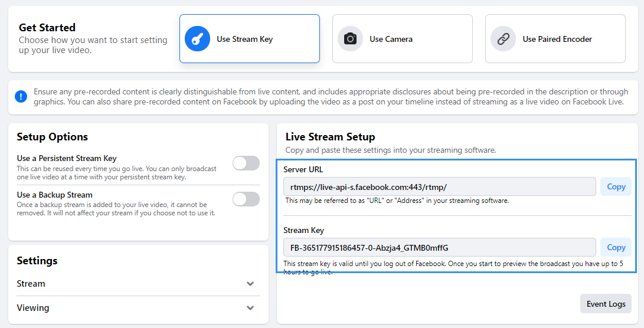The image size is (644, 328).
Task: Expand the Stream settings chevron
Action: click(250, 284)
